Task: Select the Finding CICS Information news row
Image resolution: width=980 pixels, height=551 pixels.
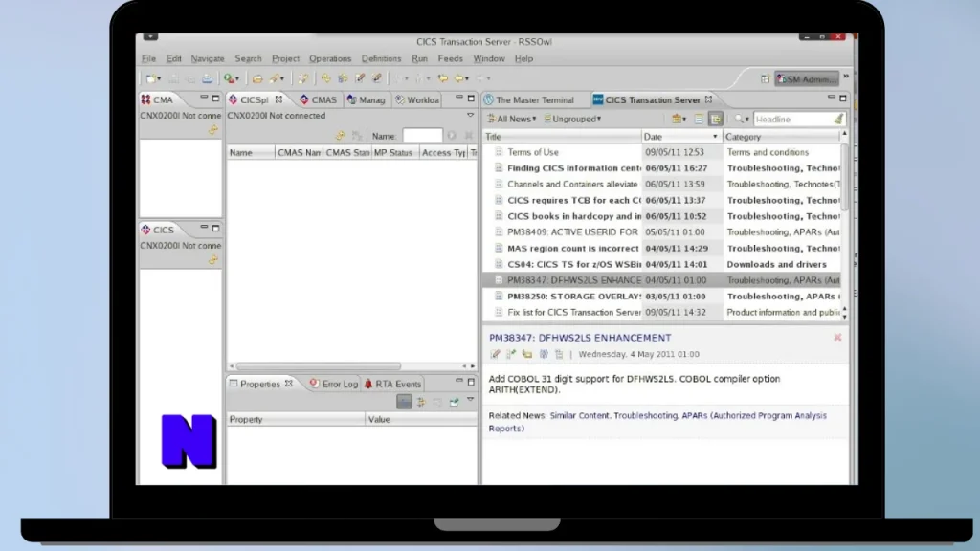Action: pos(662,168)
